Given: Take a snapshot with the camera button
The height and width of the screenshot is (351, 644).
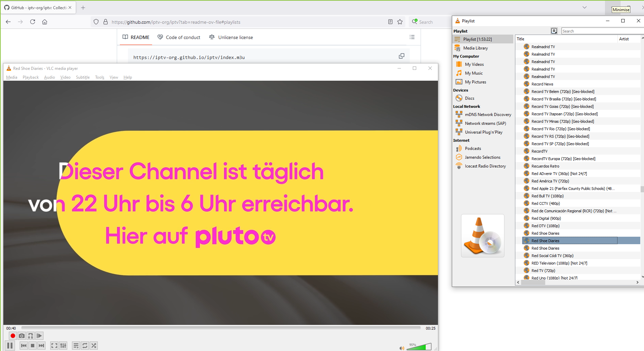Looking at the screenshot, I should (22, 336).
